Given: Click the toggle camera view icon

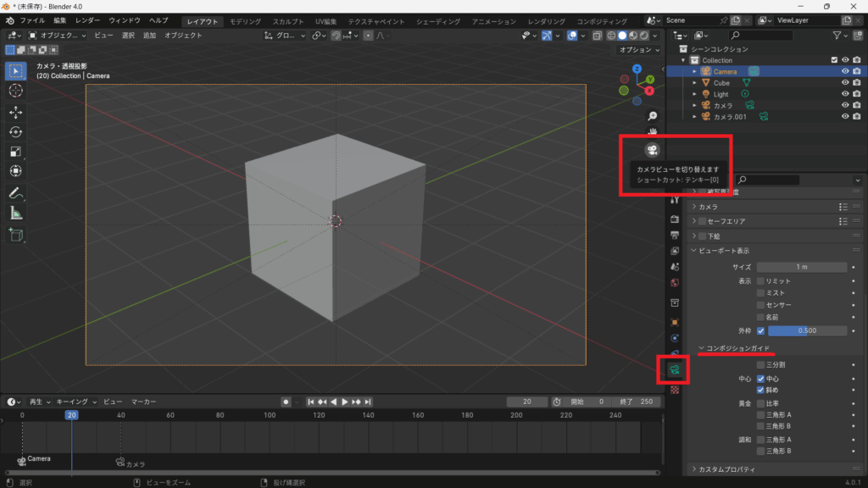Looking at the screenshot, I should coord(652,150).
